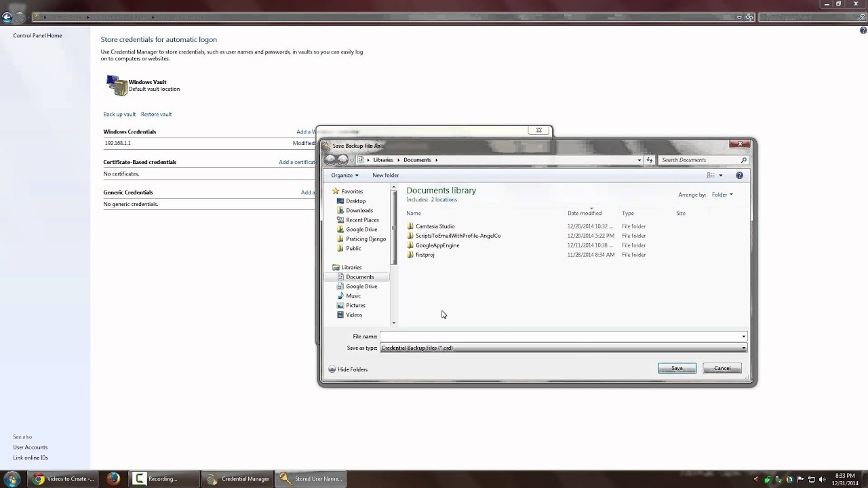Sort by the Size column header
The width and height of the screenshot is (868, 488).
(x=681, y=213)
